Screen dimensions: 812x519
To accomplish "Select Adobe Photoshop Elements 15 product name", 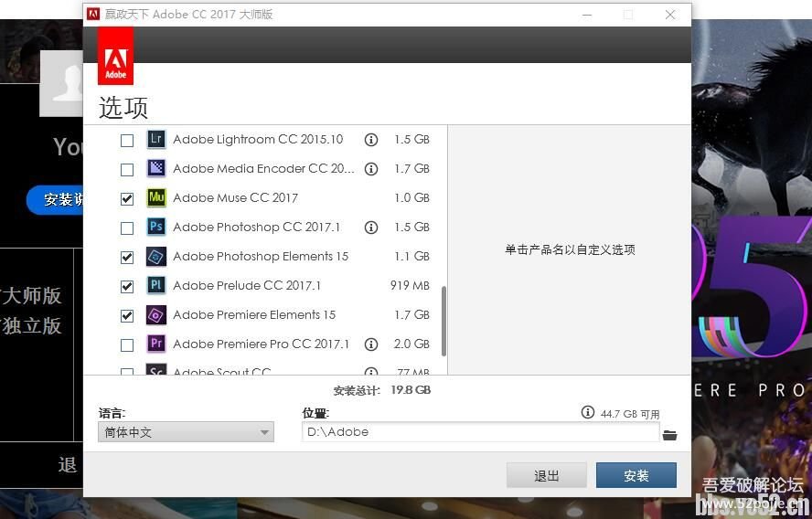I will 261,256.
